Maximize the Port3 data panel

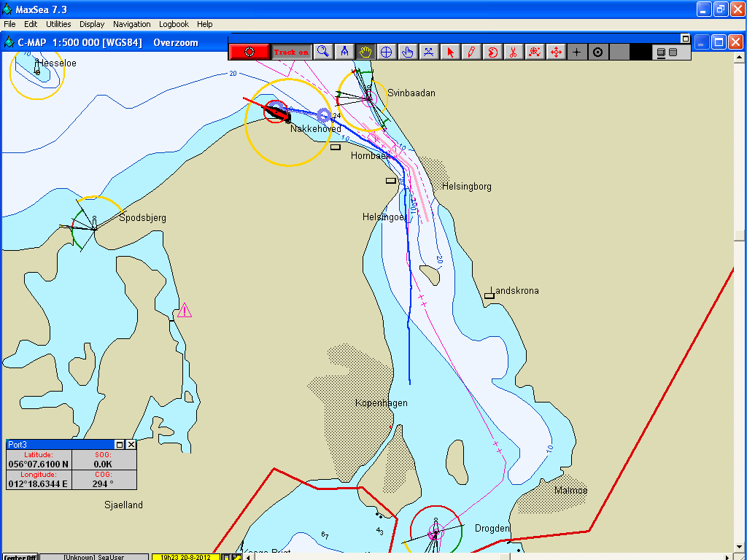(x=120, y=444)
